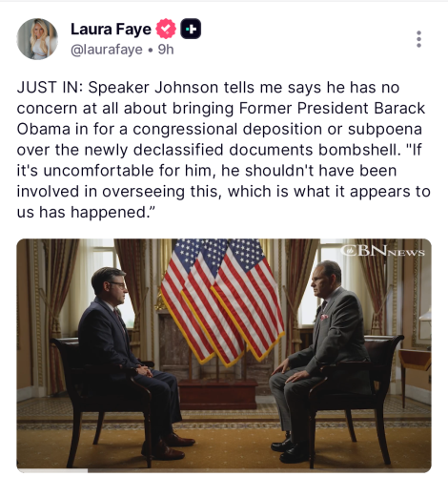Click "declassified documents bombshell" phrase

[267, 150]
